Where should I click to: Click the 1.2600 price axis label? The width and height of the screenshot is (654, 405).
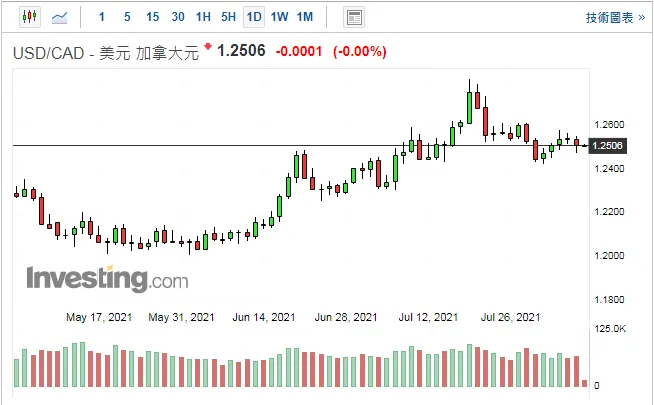[x=609, y=125]
